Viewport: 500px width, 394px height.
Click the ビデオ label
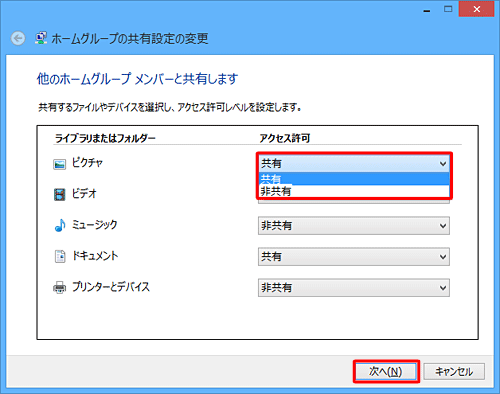84,194
